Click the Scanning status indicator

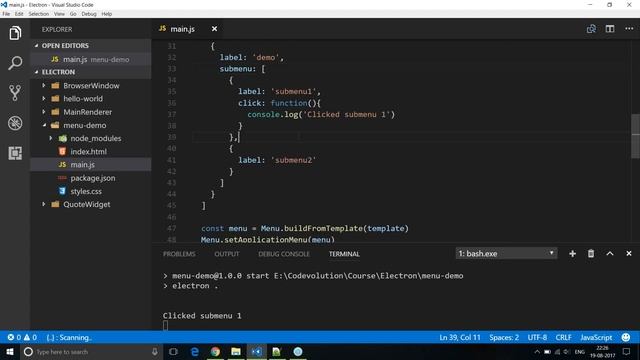(x=69, y=338)
